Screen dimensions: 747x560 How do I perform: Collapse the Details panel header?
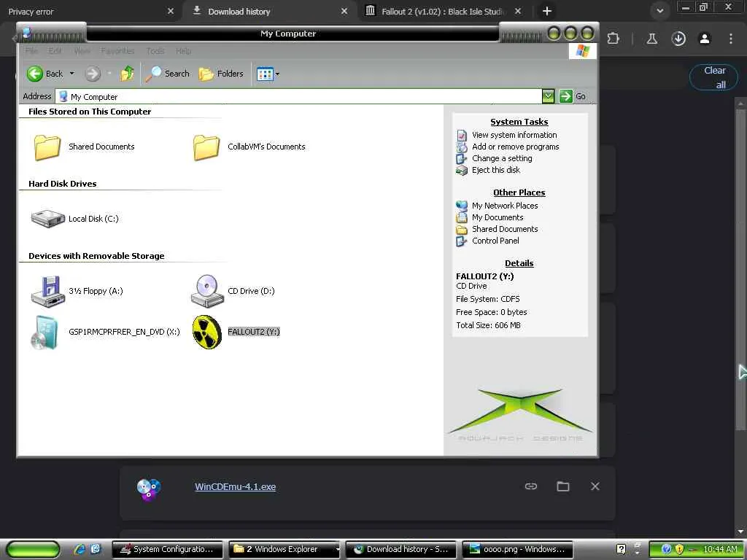click(519, 263)
